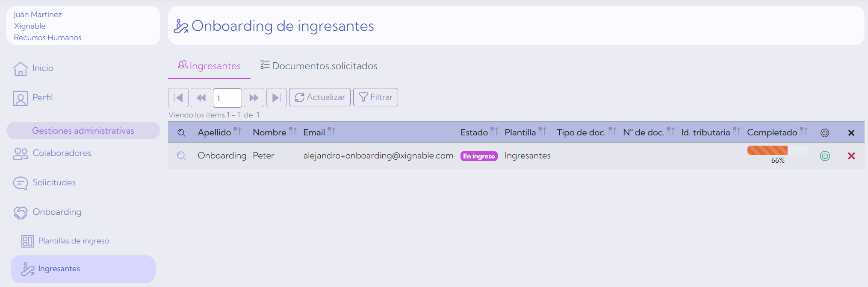Click the page number input field
Screen dimensions: 868x287
(227, 98)
